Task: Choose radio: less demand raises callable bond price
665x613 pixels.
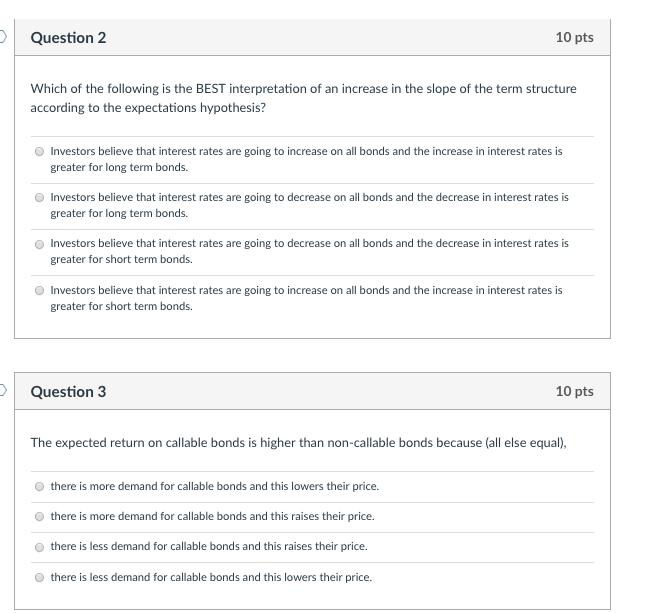Action: tap(39, 547)
